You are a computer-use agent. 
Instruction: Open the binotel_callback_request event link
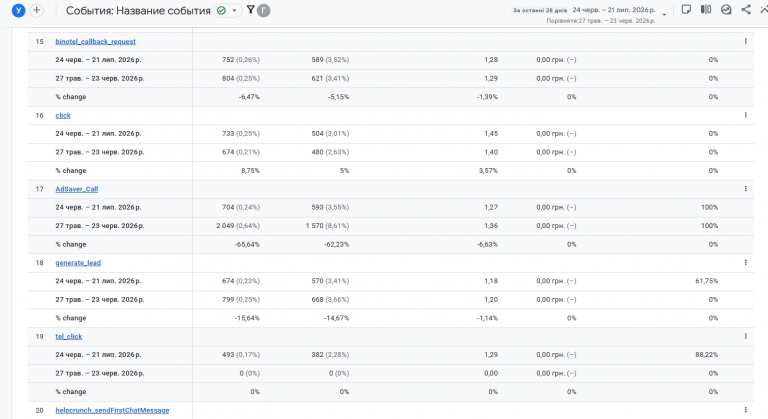click(x=96, y=42)
